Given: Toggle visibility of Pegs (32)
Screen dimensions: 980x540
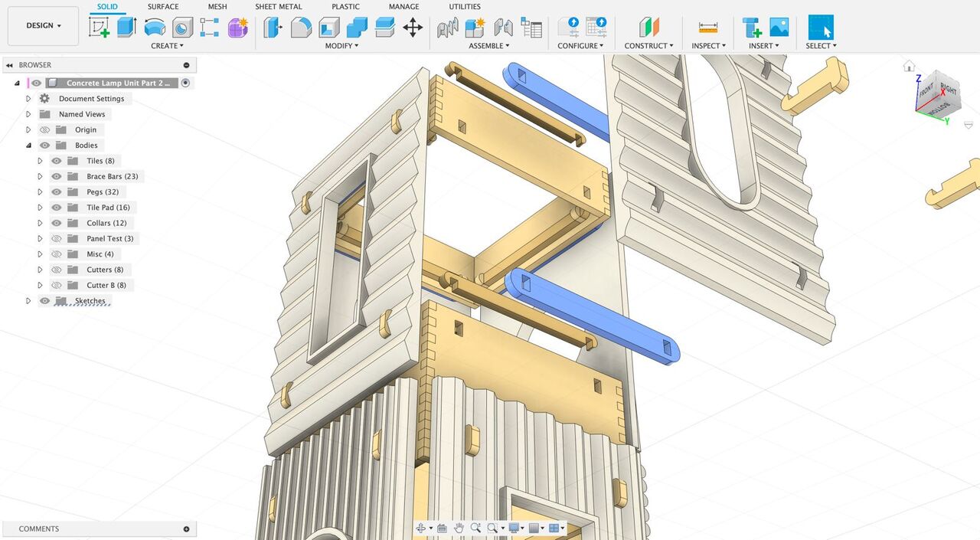Looking at the screenshot, I should 57,192.
